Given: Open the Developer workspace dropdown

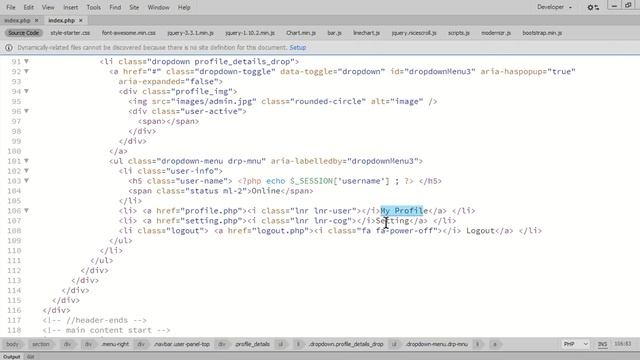Looking at the screenshot, I should pos(554,7).
